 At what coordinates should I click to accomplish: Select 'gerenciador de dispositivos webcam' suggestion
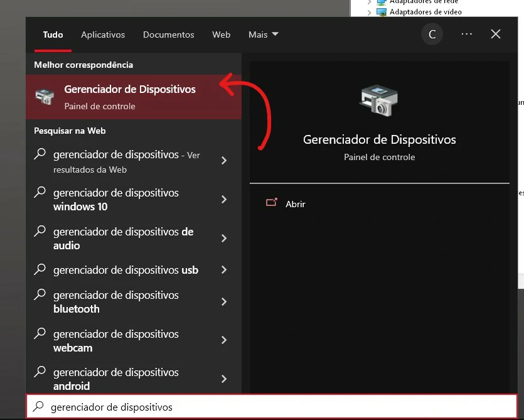click(x=116, y=341)
